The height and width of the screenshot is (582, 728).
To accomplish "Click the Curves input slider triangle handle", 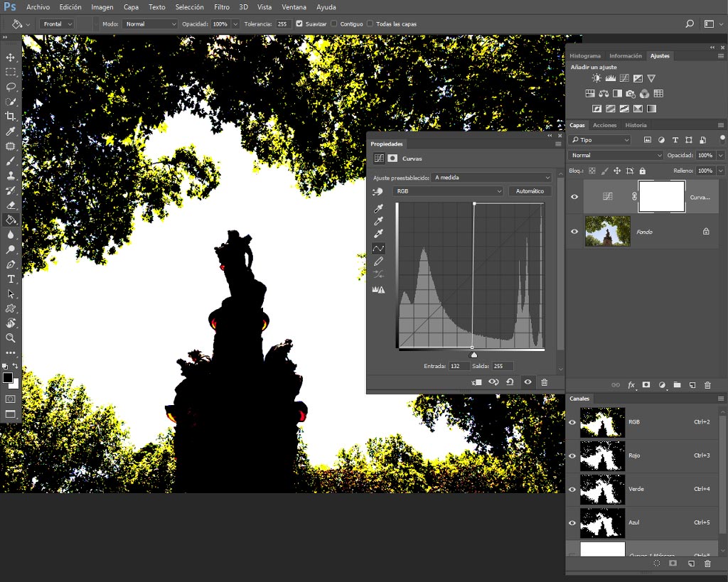I will click(x=473, y=355).
